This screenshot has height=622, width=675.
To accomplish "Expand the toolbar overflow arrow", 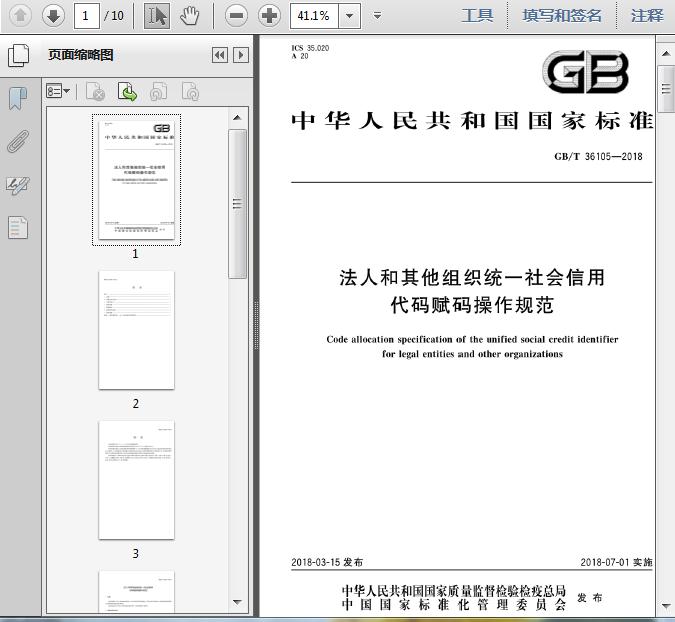I will (377, 16).
